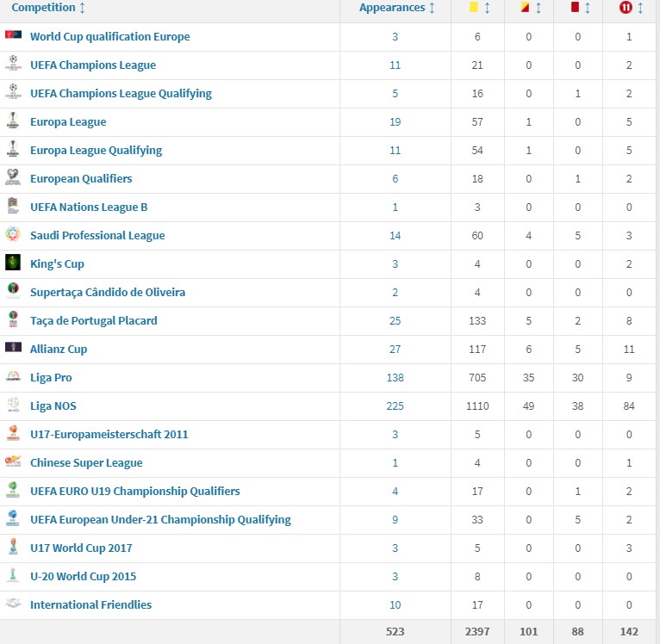Click total appearances 523
The width and height of the screenshot is (660, 644).
point(395,632)
